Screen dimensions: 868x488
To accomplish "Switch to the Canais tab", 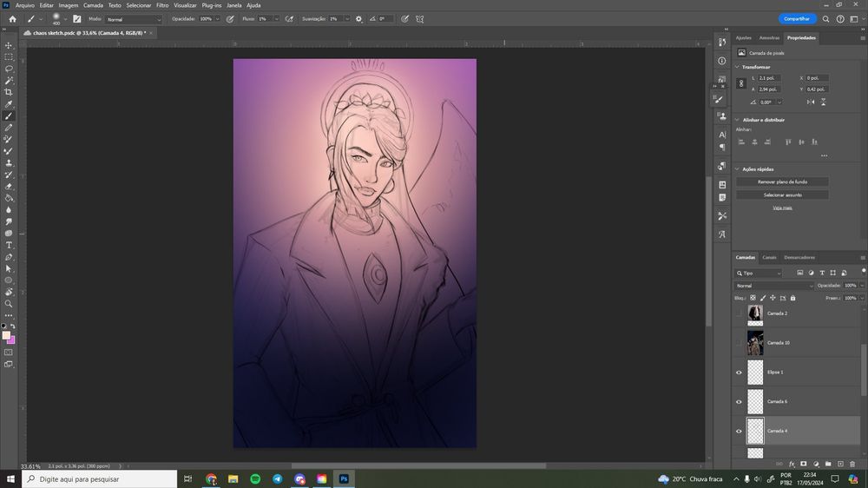I will (x=769, y=258).
